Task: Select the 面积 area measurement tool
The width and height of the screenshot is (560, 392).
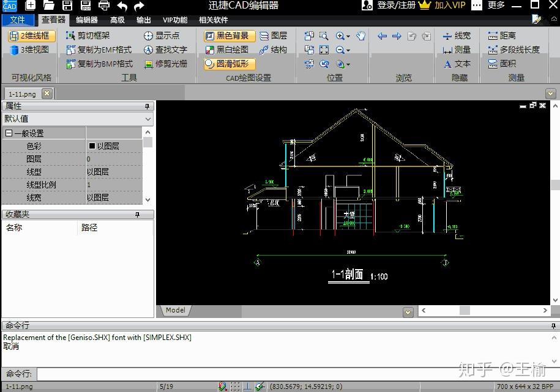Action: click(502, 64)
